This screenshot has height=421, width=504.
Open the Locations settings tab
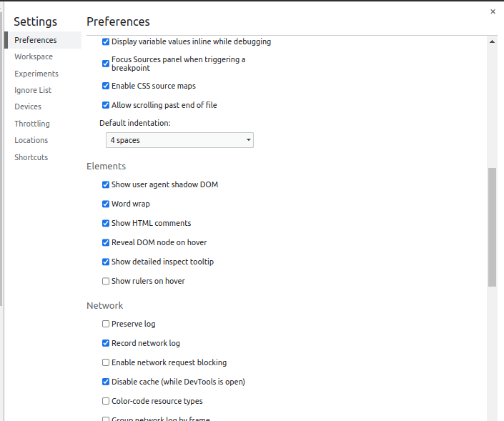pos(31,140)
